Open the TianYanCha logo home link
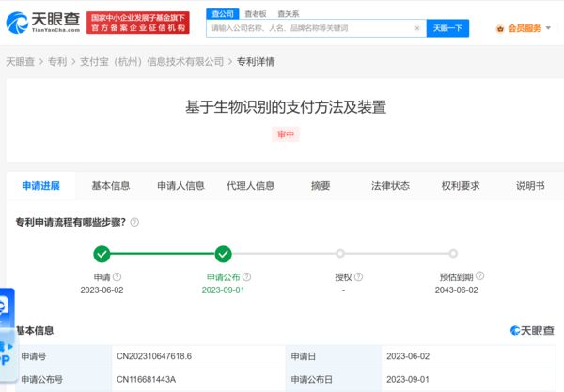The image size is (564, 392). tap(43, 23)
